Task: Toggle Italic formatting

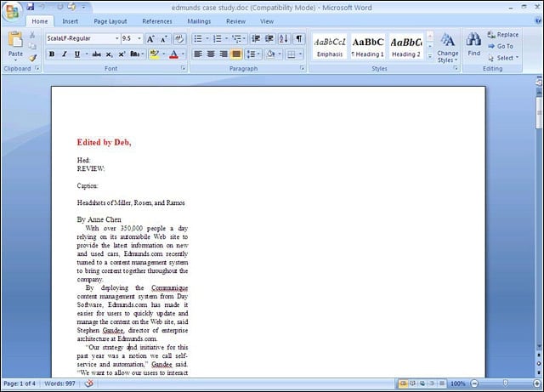Action: [x=65, y=54]
